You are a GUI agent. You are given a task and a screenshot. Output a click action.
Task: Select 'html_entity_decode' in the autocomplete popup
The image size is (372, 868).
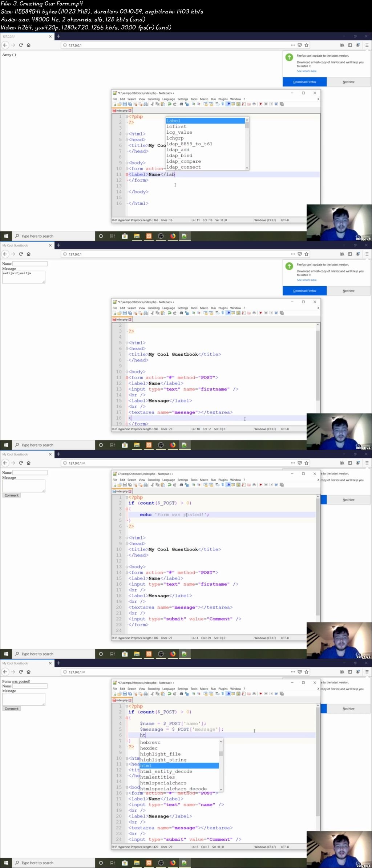tap(179, 771)
